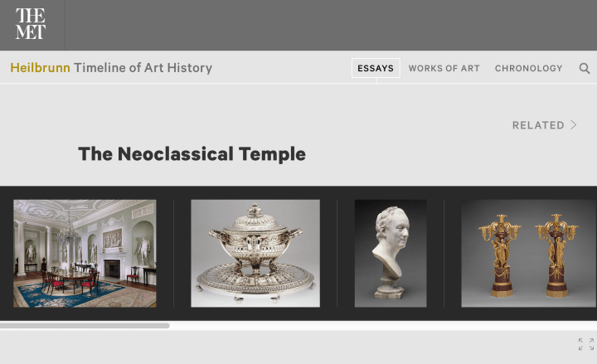Click the chandelier in the dining room photo
The image size is (597, 364).
coord(69,232)
